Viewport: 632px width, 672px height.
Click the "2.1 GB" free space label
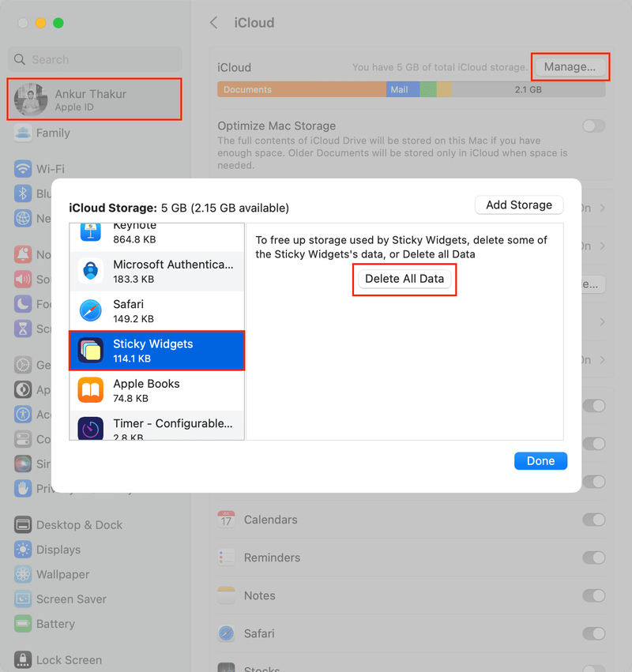pyautogui.click(x=528, y=89)
